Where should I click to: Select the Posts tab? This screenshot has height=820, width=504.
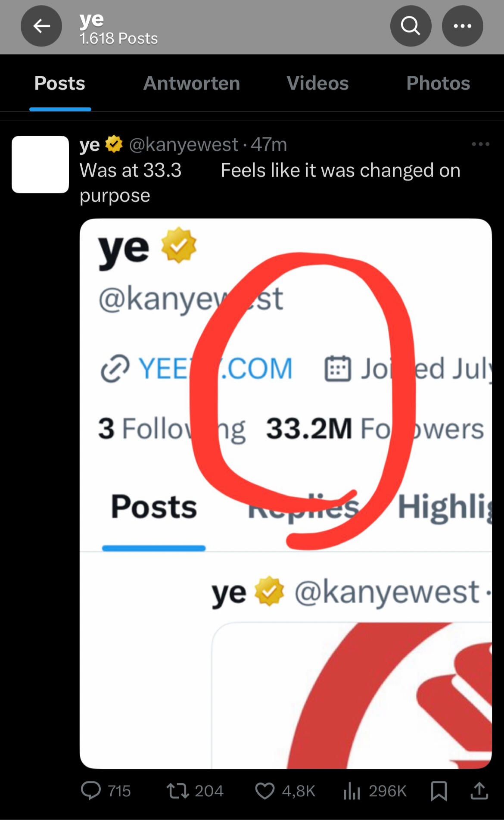click(60, 83)
